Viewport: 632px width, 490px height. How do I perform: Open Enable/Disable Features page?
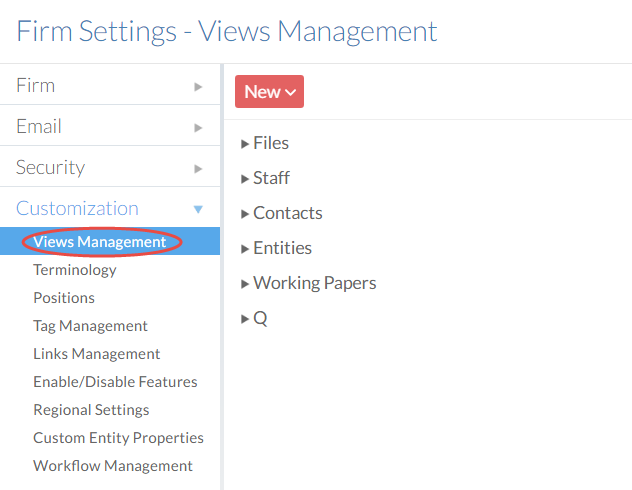[115, 382]
